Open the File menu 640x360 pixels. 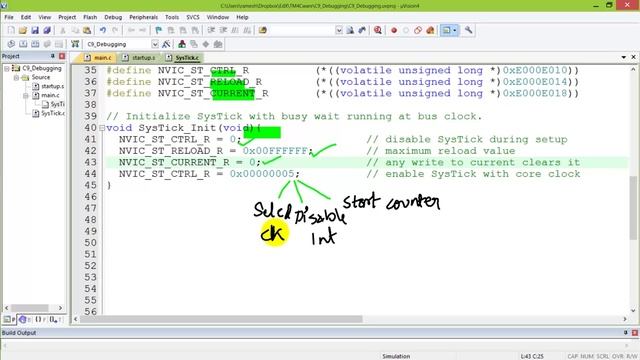pos(9,17)
